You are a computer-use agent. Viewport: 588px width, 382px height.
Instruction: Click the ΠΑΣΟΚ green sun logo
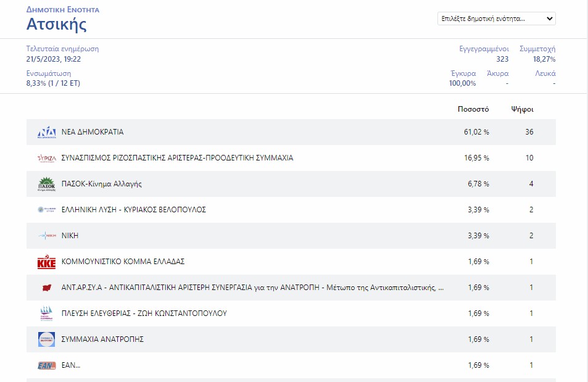click(x=47, y=184)
